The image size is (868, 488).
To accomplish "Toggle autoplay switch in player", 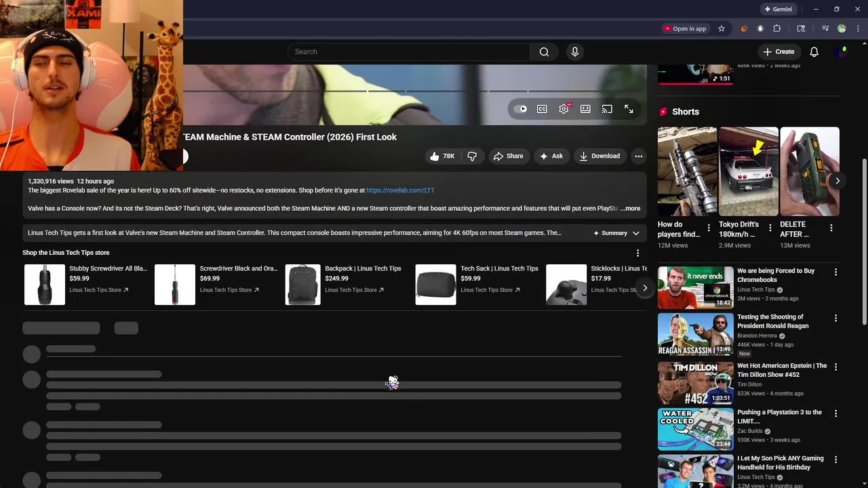I will tap(521, 109).
